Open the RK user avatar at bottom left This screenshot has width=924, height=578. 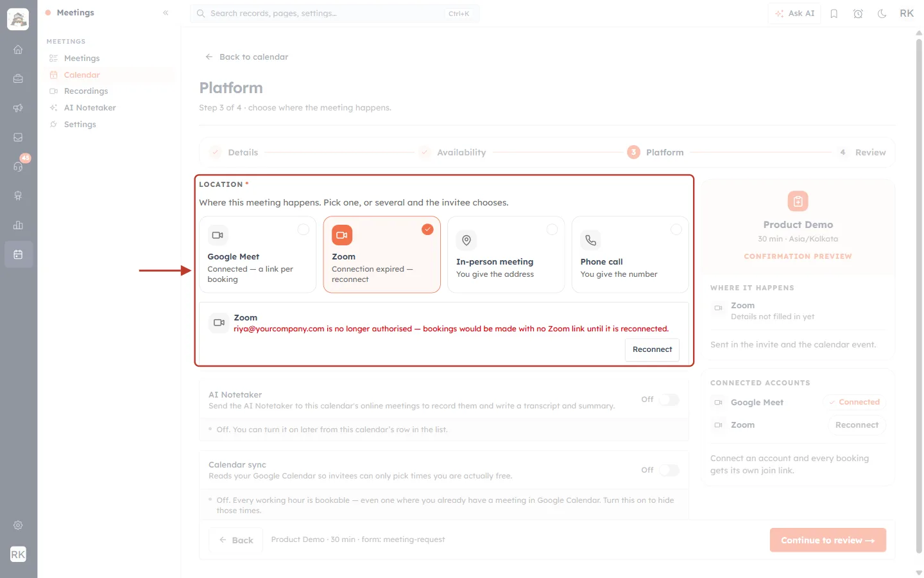point(18,554)
